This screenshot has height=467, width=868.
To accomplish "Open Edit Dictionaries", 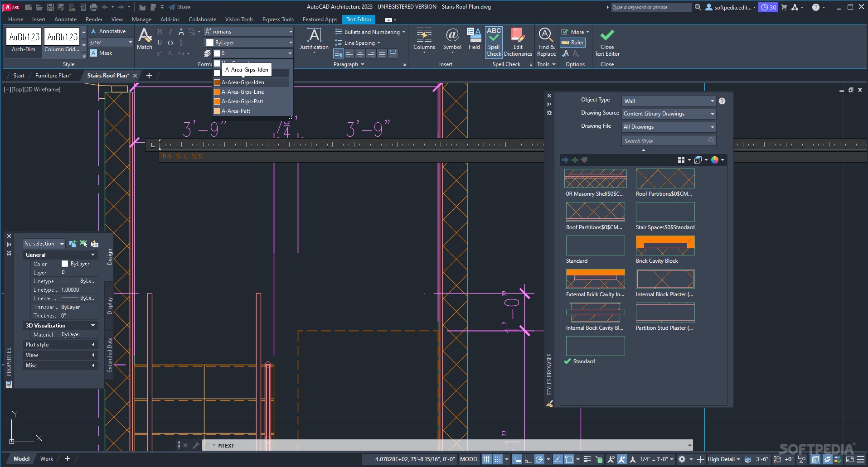I will tap(518, 42).
